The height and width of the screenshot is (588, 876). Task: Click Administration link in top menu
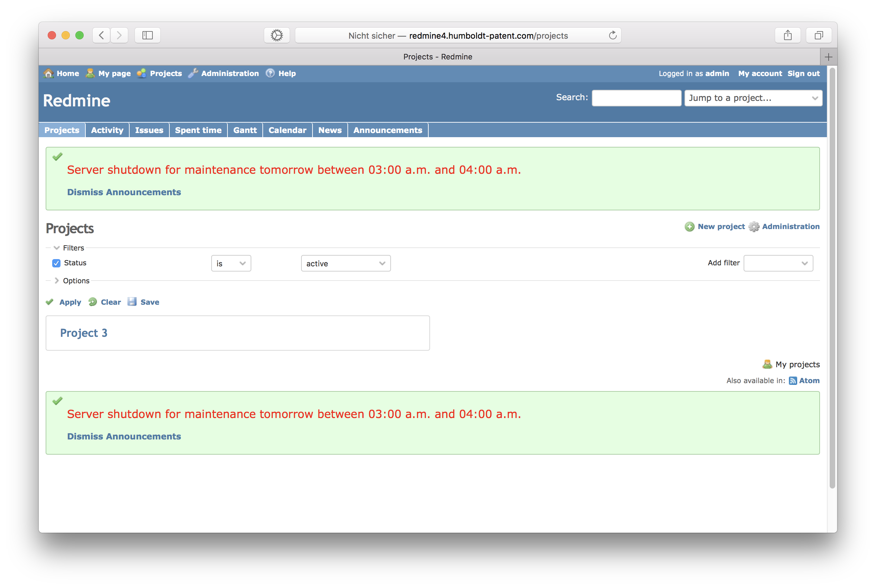pyautogui.click(x=230, y=74)
